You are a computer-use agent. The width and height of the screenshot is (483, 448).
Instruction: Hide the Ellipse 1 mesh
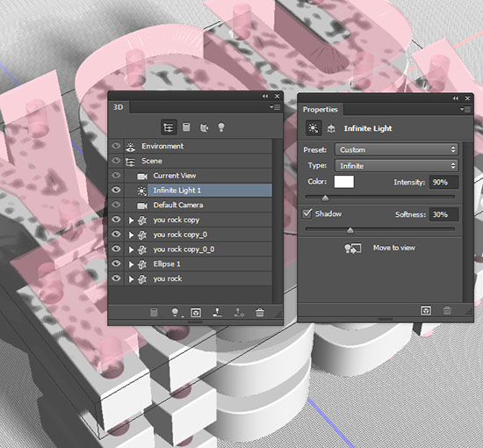click(x=116, y=264)
